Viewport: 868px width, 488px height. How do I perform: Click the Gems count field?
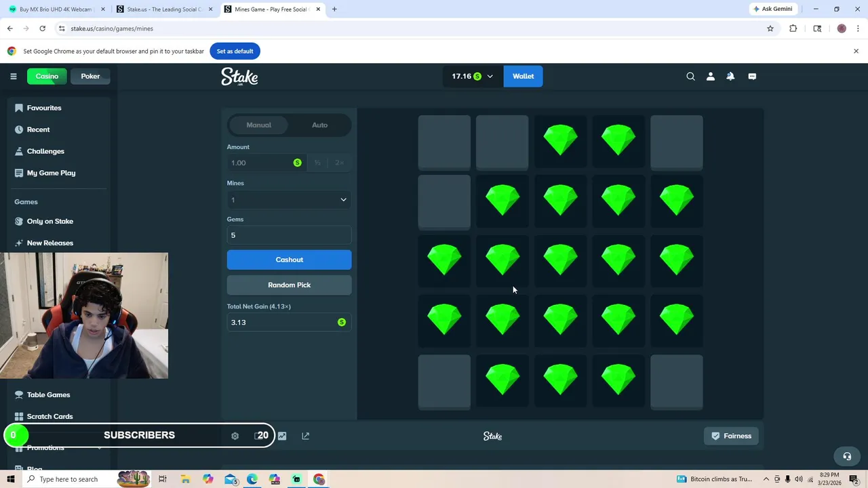[x=289, y=235]
